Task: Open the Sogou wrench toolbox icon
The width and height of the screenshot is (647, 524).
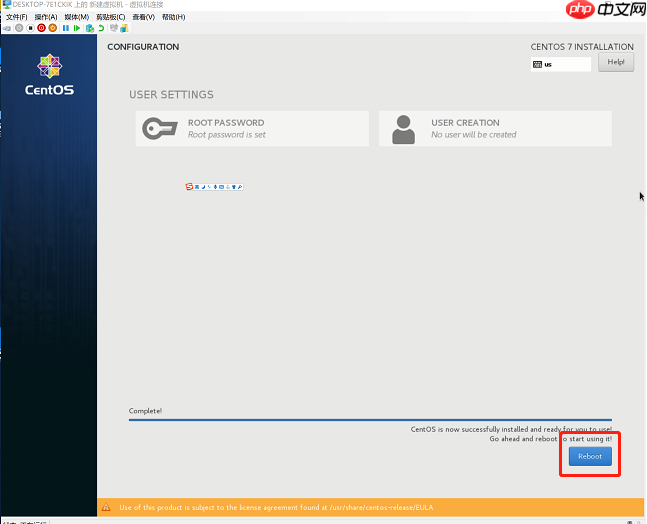Action: click(x=240, y=187)
